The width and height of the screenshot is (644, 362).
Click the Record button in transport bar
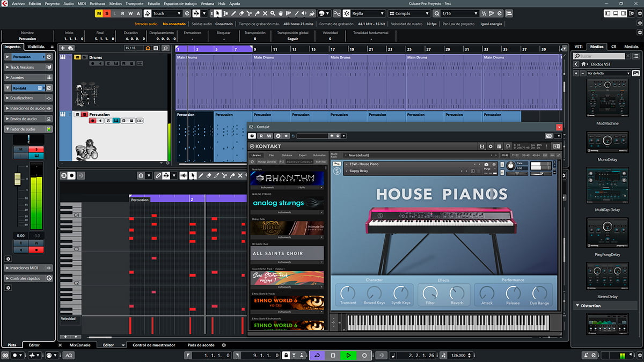pos(364,355)
